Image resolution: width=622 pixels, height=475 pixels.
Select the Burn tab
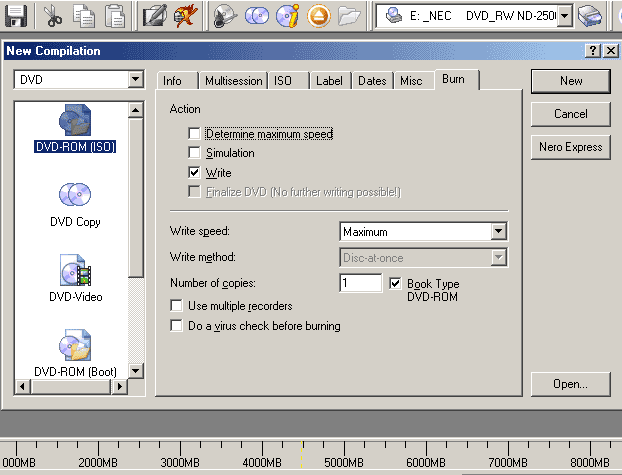pyautogui.click(x=457, y=79)
